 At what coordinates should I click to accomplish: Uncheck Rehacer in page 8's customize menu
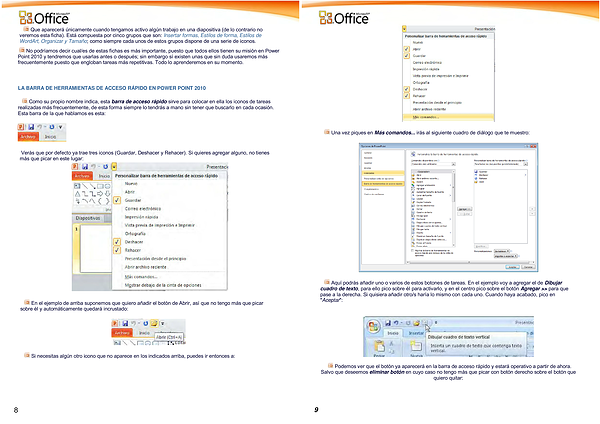pyautogui.click(x=117, y=250)
